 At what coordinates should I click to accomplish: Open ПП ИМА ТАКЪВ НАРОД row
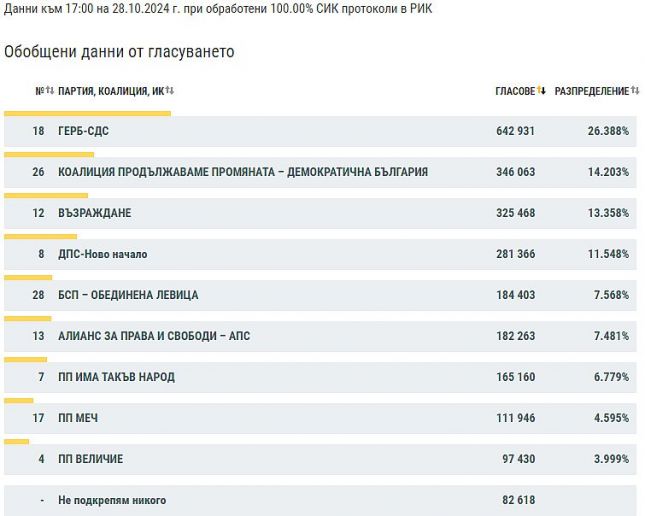320,377
